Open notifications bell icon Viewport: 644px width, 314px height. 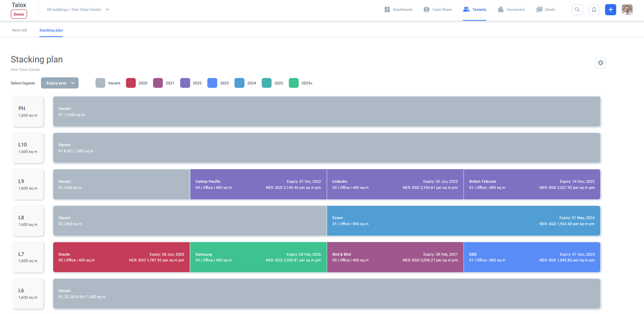tap(594, 9)
